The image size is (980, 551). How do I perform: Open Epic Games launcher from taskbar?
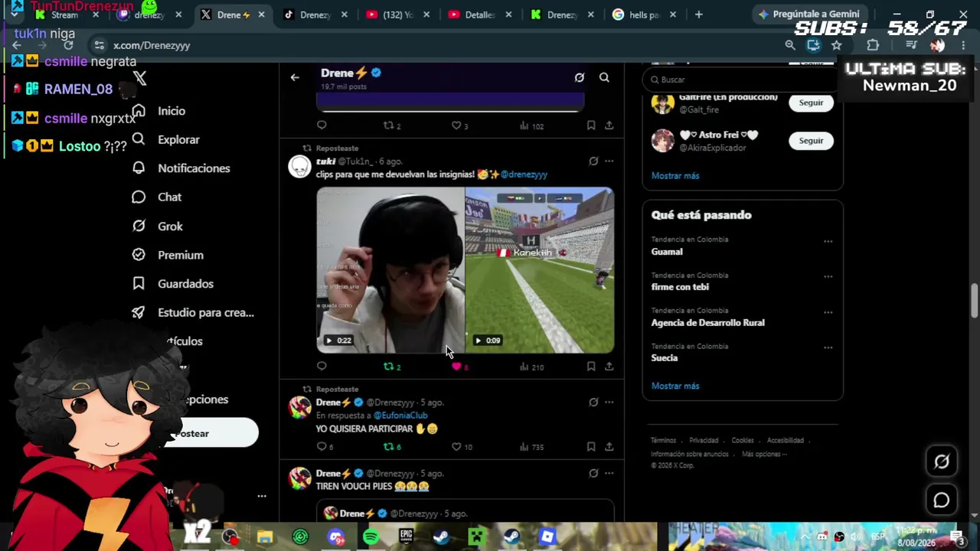point(406,537)
